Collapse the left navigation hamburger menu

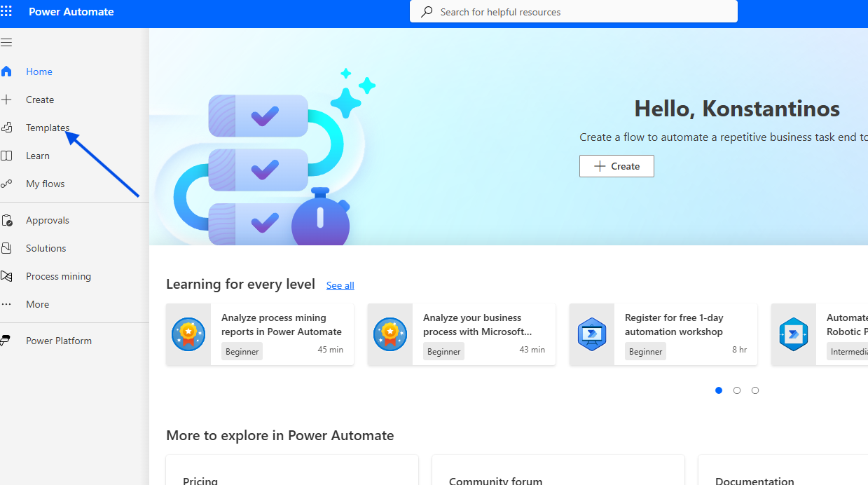click(6, 43)
